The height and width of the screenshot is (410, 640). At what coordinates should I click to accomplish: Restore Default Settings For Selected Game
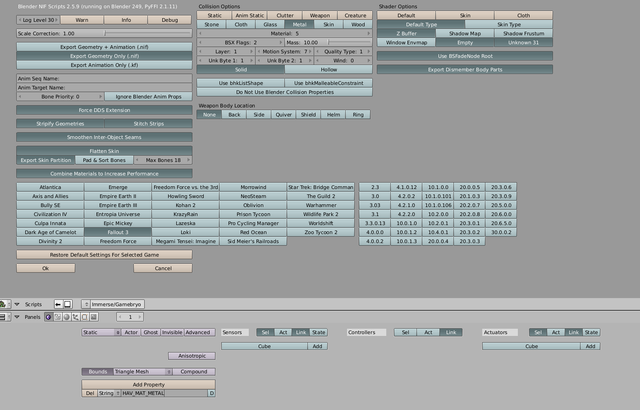point(104,255)
